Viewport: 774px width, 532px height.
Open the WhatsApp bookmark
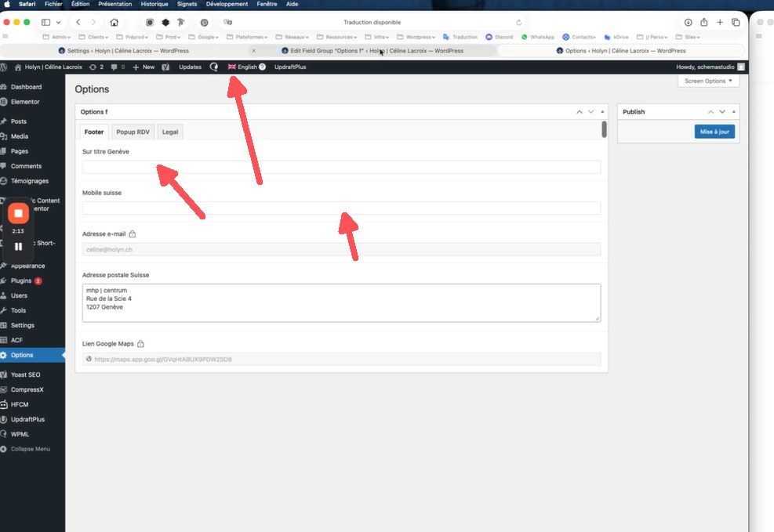click(x=538, y=37)
